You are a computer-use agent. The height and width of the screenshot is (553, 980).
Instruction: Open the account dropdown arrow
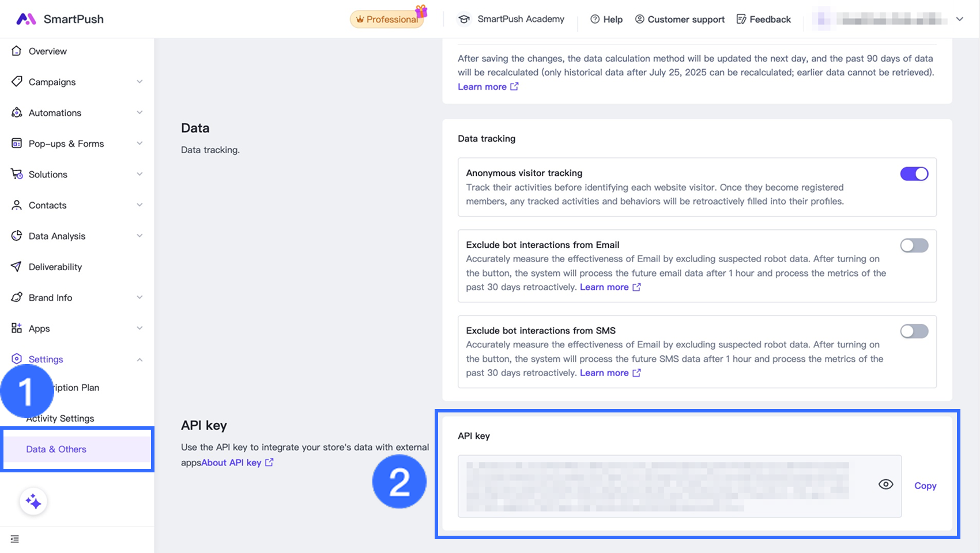tap(959, 19)
